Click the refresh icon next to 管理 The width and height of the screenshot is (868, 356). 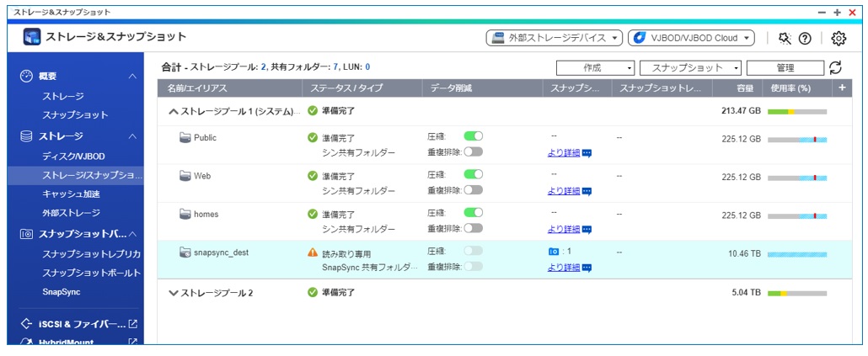coord(835,68)
